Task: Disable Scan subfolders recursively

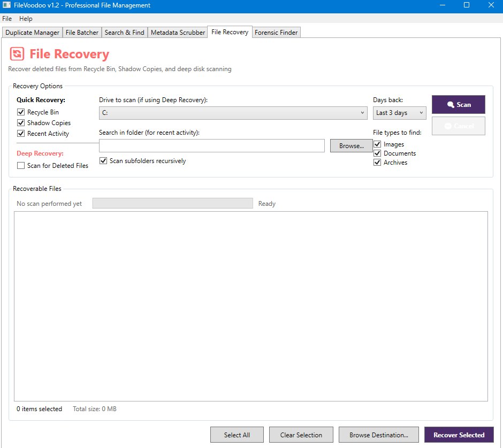Action: (x=104, y=161)
